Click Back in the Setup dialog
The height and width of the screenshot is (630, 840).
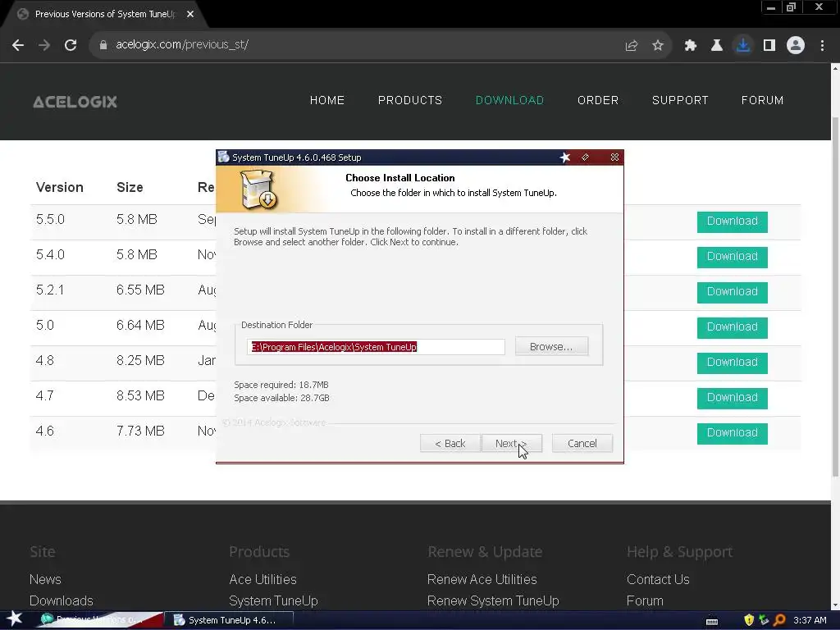pyautogui.click(x=450, y=444)
